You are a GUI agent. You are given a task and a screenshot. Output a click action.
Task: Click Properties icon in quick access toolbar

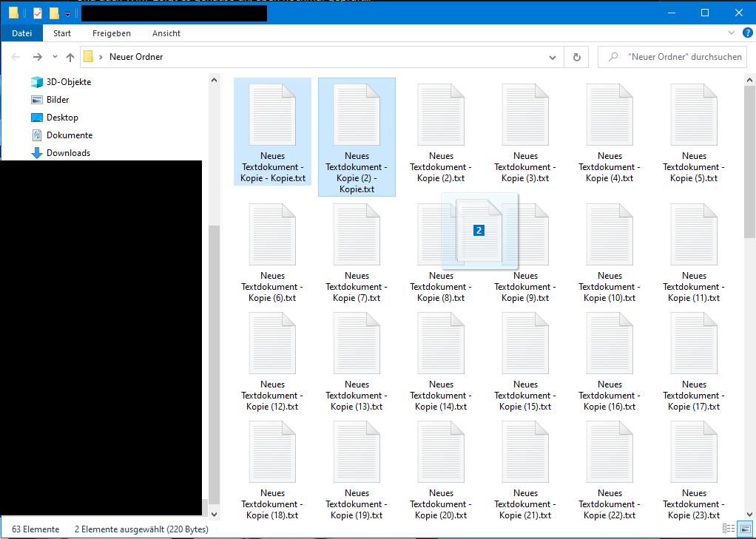37,13
